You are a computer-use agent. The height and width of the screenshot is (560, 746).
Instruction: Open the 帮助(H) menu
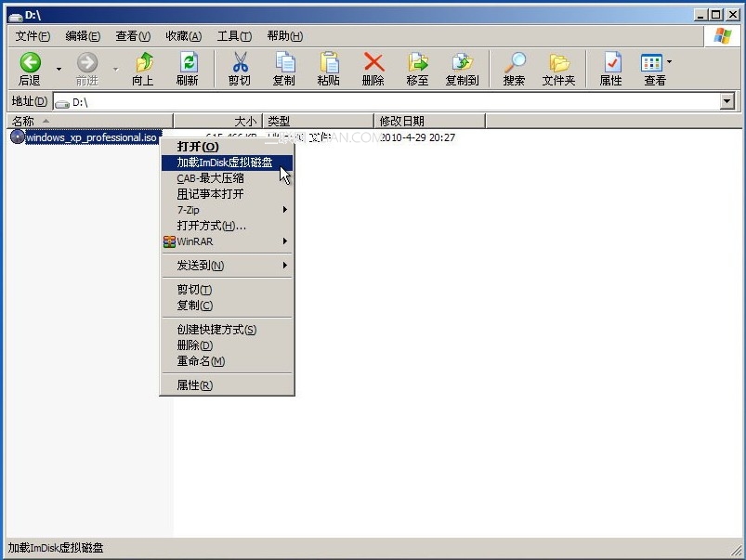(x=285, y=36)
